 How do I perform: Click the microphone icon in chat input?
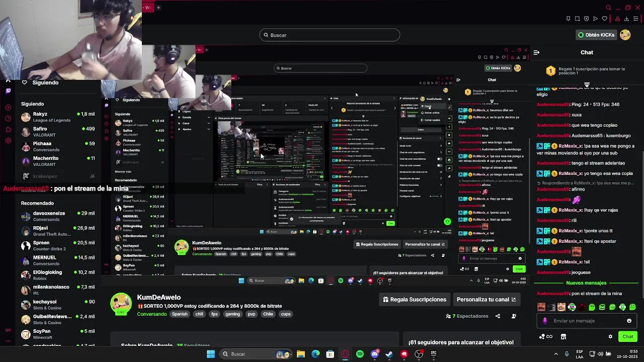pos(545,321)
